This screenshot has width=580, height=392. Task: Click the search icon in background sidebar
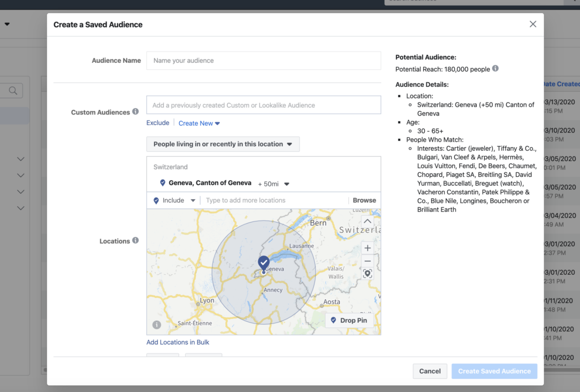pos(13,91)
